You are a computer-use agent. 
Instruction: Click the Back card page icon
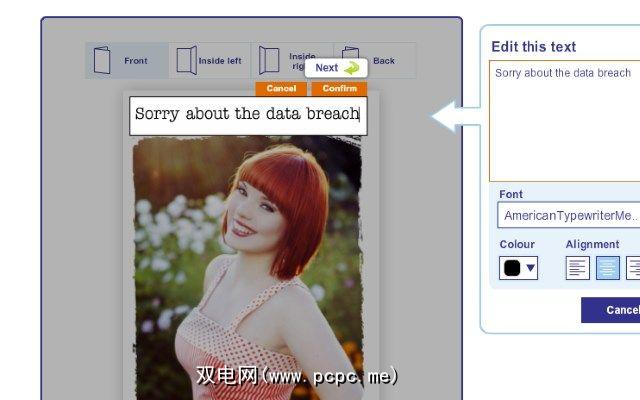tap(351, 60)
